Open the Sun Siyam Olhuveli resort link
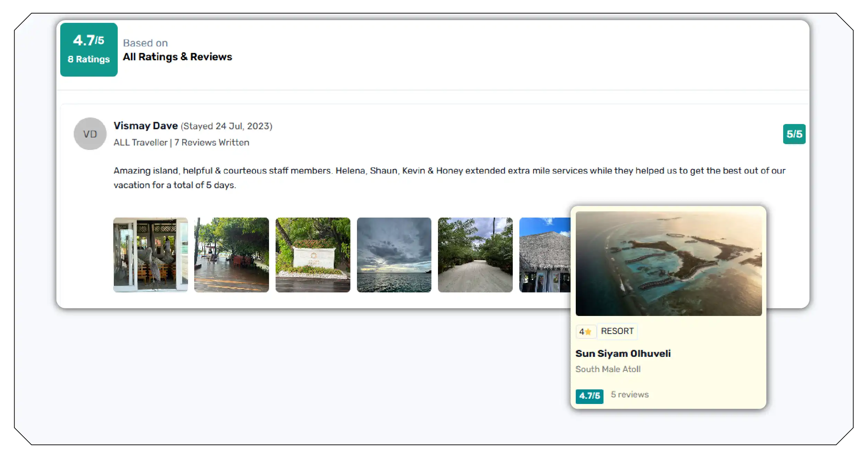The image size is (868, 458). point(623,353)
